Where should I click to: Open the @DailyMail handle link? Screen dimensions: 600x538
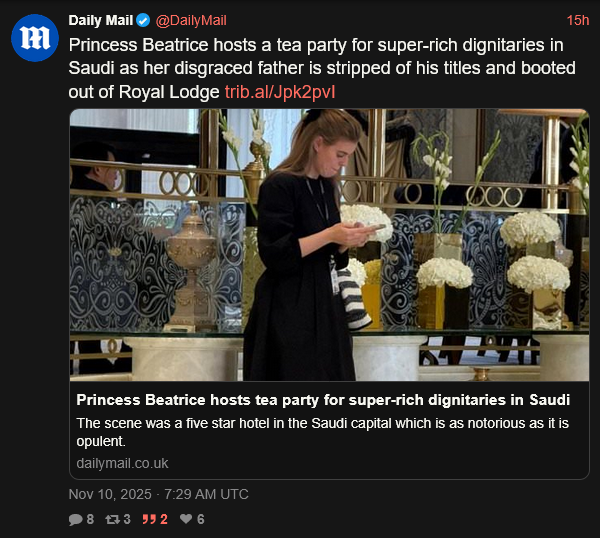192,20
